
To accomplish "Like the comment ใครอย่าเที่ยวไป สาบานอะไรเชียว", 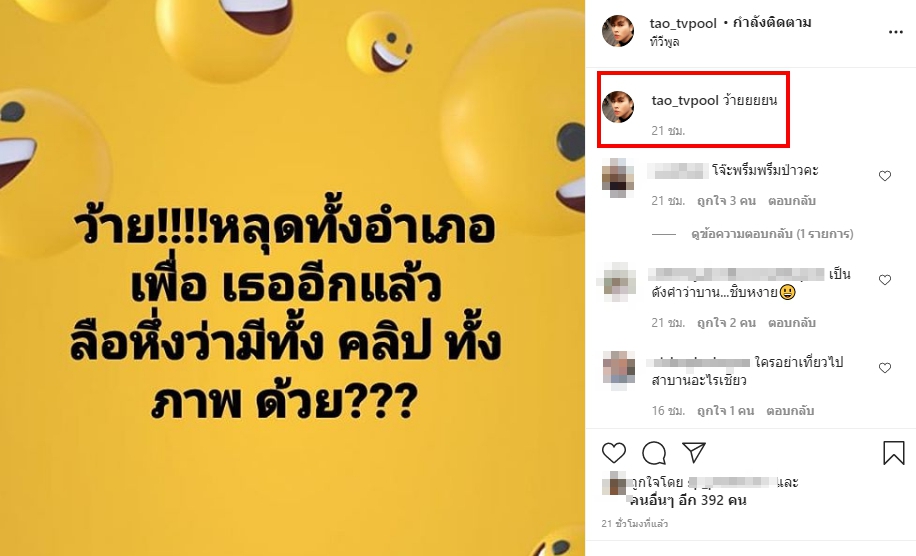I will coord(884,368).
